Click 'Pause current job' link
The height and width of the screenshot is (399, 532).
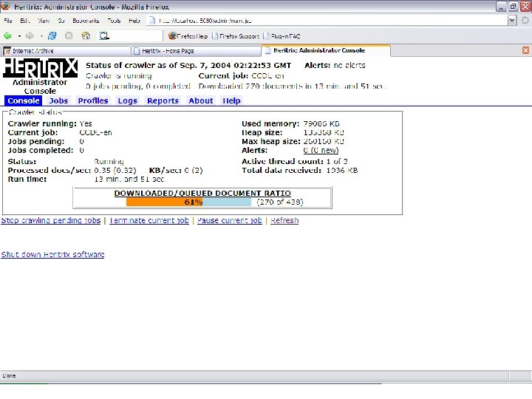click(230, 220)
